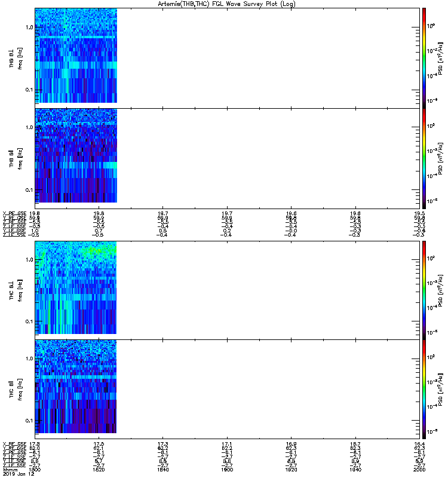Click the THC B-parallel spectrogram data
Viewport: 448px width, 478px height.
[76, 387]
